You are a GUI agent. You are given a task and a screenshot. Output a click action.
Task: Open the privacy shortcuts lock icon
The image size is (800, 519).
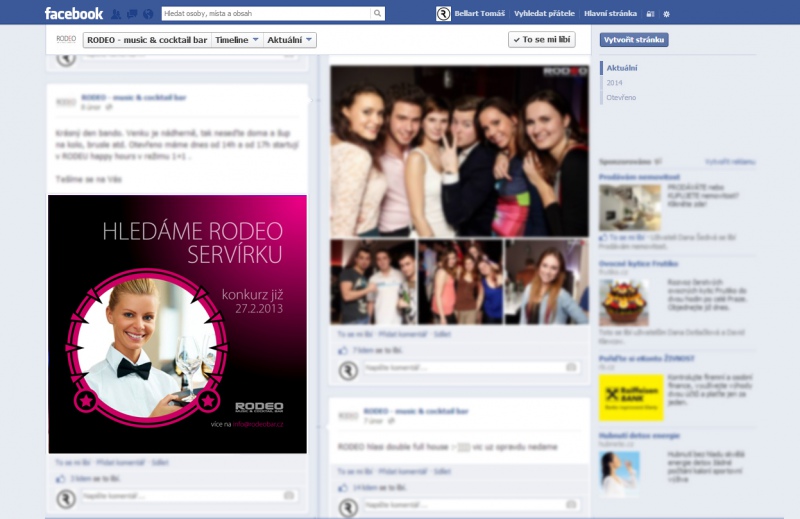(x=651, y=14)
